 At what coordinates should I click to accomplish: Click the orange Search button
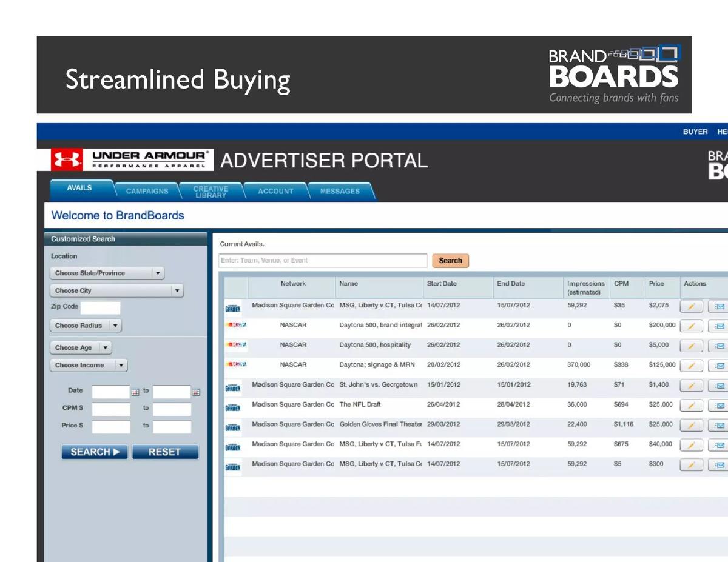point(450,261)
